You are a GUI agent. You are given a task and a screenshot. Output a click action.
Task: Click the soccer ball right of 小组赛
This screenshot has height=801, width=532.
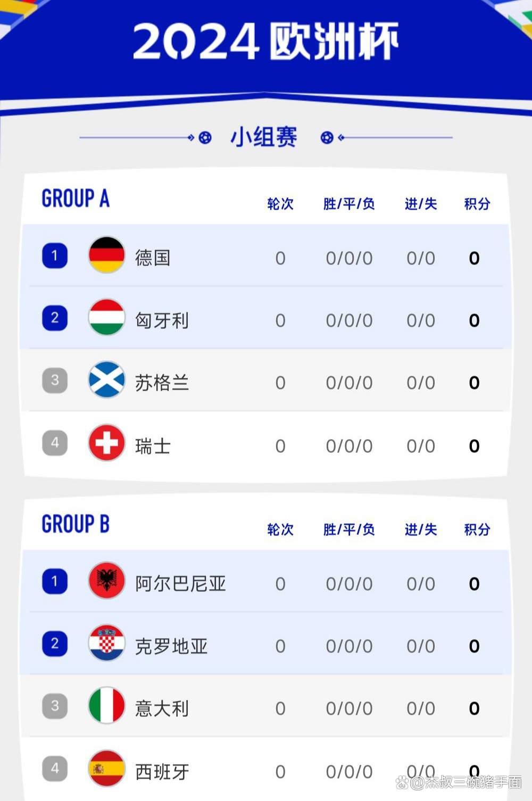pos(327,138)
